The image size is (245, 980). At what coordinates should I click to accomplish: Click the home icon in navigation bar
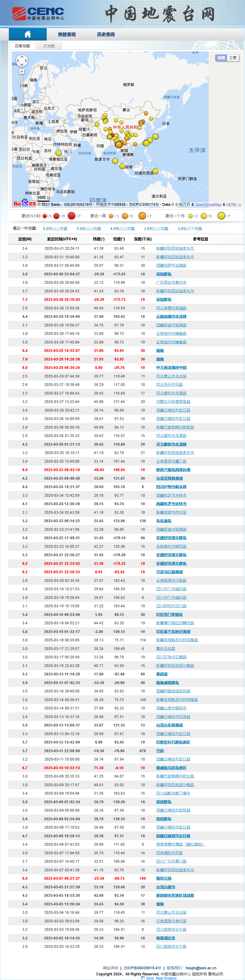pyautogui.click(x=27, y=34)
